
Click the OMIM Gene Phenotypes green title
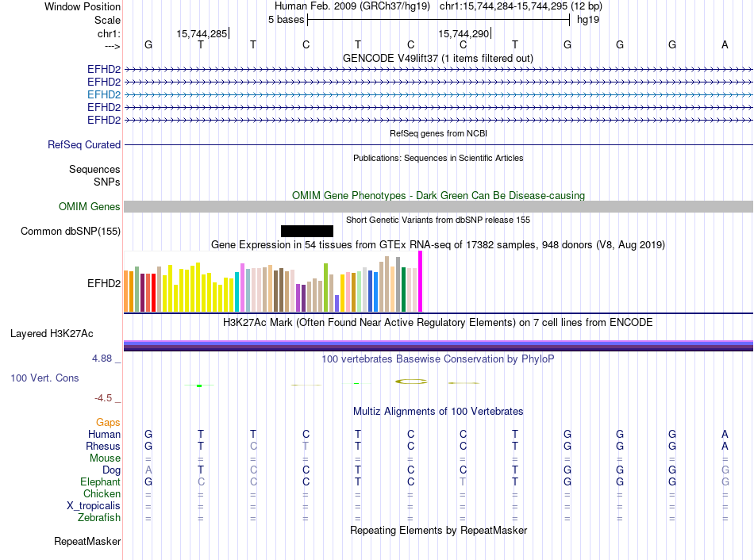coord(438,195)
